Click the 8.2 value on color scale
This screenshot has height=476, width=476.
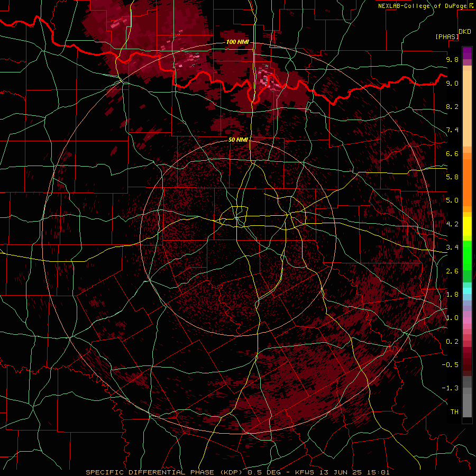coord(452,106)
